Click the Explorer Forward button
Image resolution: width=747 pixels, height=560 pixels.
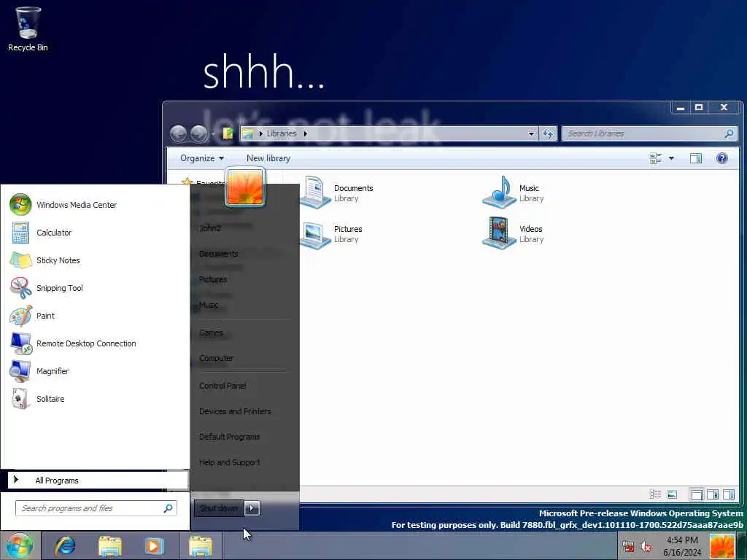[x=198, y=134]
